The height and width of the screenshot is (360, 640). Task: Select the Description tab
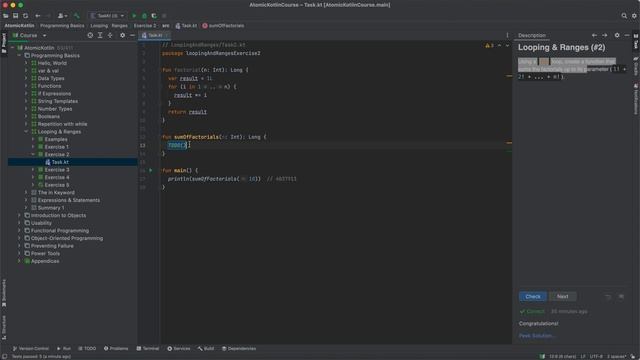532,36
